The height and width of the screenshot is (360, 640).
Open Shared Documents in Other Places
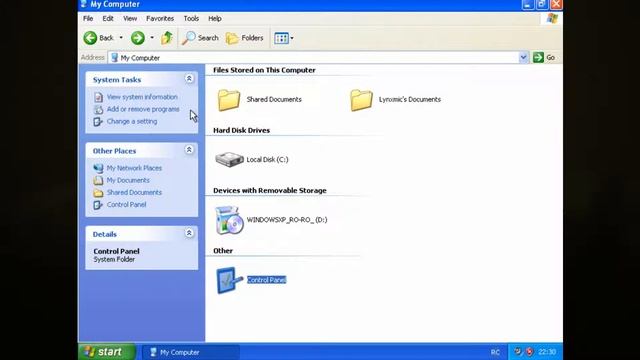[x=134, y=192]
